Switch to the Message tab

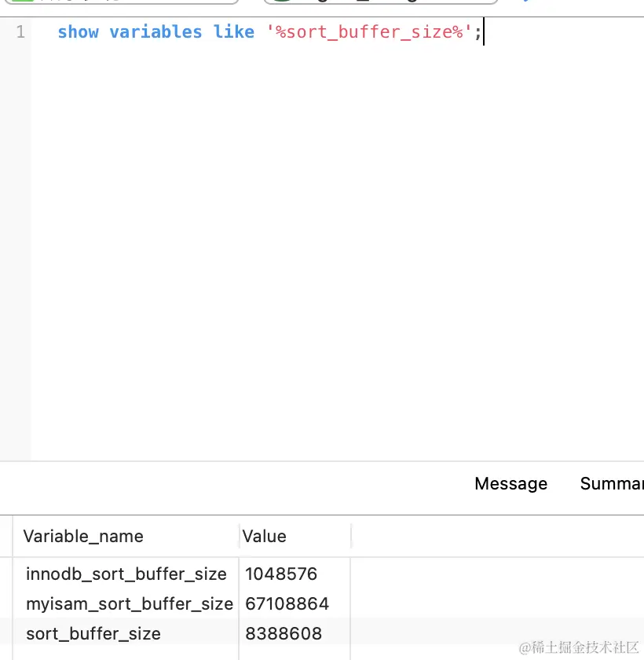click(510, 484)
